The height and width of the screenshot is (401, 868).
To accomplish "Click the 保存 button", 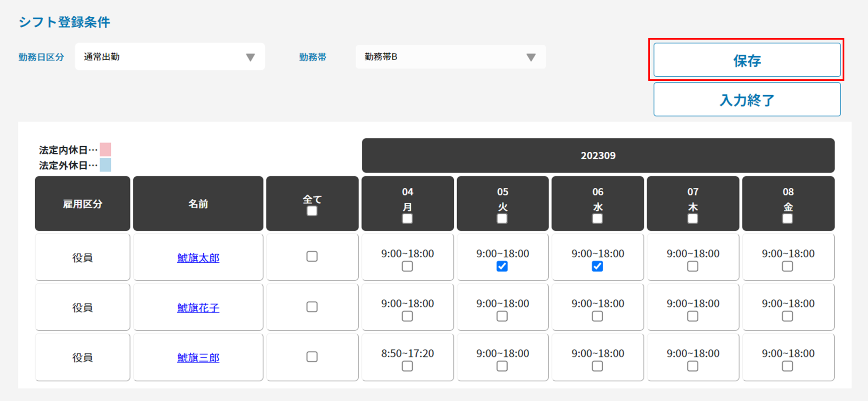I will pyautogui.click(x=747, y=60).
